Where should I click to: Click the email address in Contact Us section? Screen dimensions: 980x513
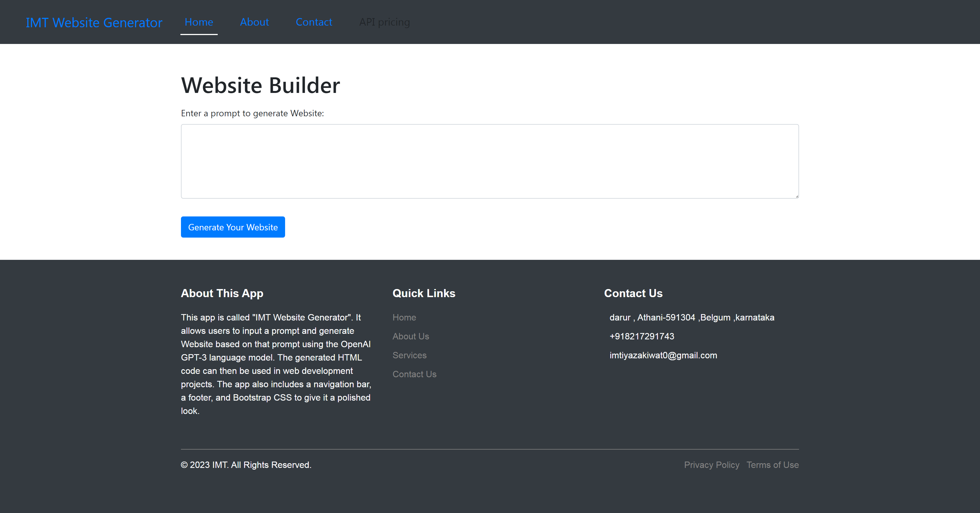(x=662, y=355)
